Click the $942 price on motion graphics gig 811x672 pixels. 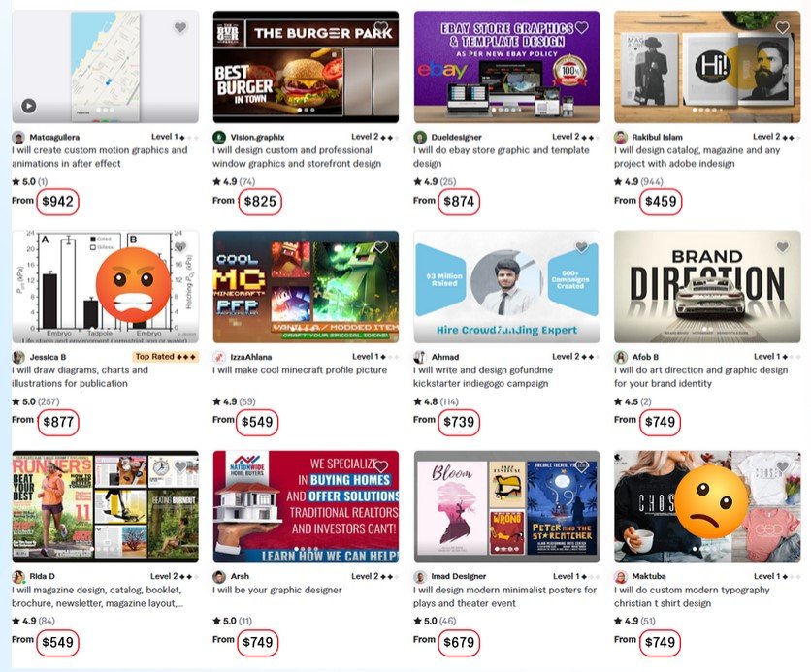pyautogui.click(x=57, y=201)
